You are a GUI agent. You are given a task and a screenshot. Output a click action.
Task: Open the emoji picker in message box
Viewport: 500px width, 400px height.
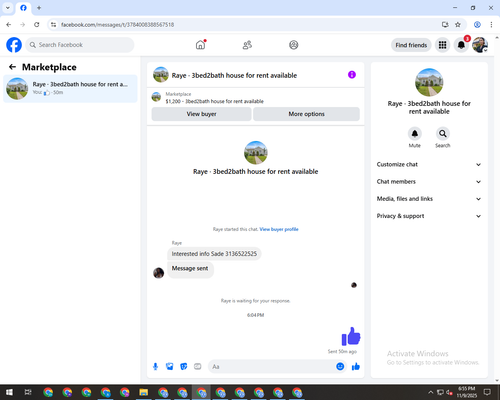point(340,367)
